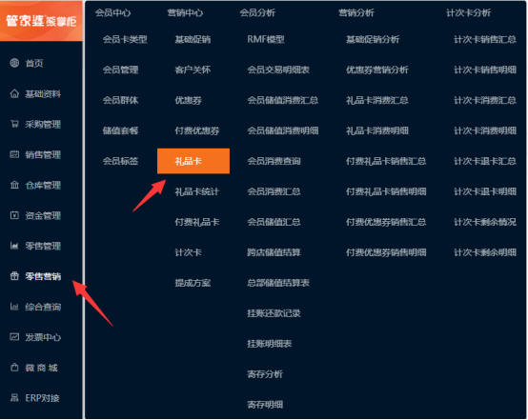Click the icon beside ERP对接
This screenshot has width=528, height=420.
click(x=14, y=398)
